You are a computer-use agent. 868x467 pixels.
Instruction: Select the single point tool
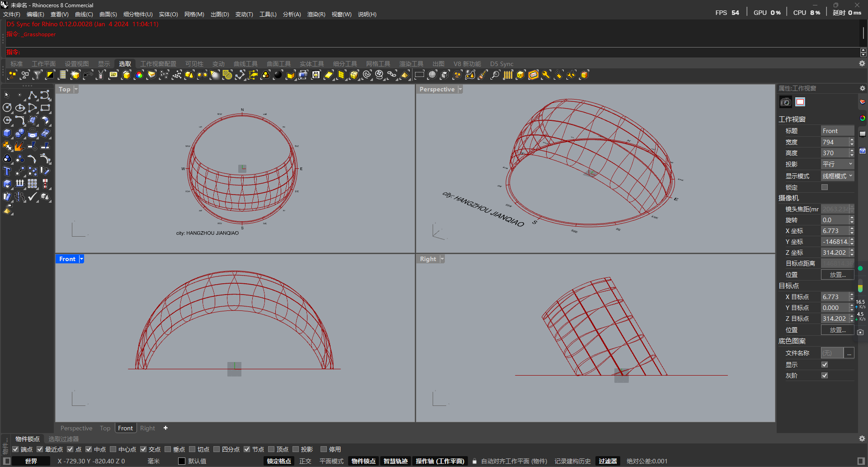click(x=19, y=95)
